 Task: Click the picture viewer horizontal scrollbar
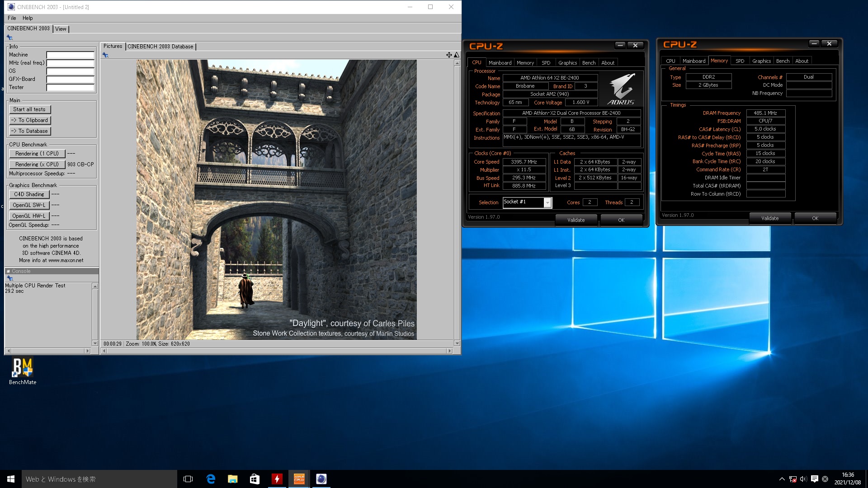[277, 351]
